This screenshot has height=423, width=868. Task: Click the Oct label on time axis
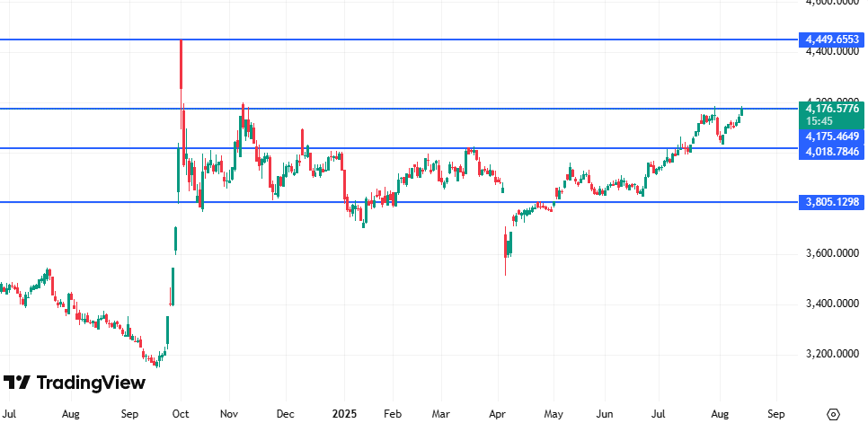click(x=181, y=414)
